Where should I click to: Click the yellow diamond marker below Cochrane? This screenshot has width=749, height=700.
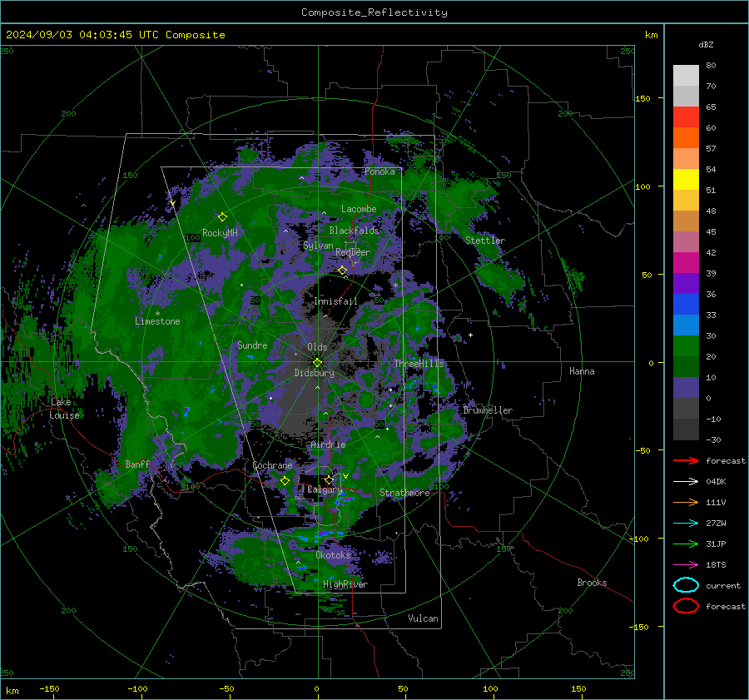[x=285, y=481]
